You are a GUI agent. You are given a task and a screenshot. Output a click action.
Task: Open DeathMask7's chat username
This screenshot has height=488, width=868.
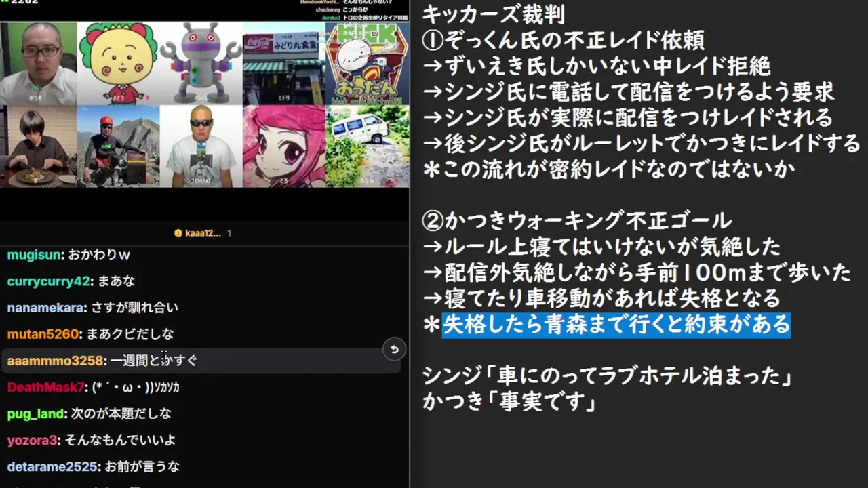[45, 387]
